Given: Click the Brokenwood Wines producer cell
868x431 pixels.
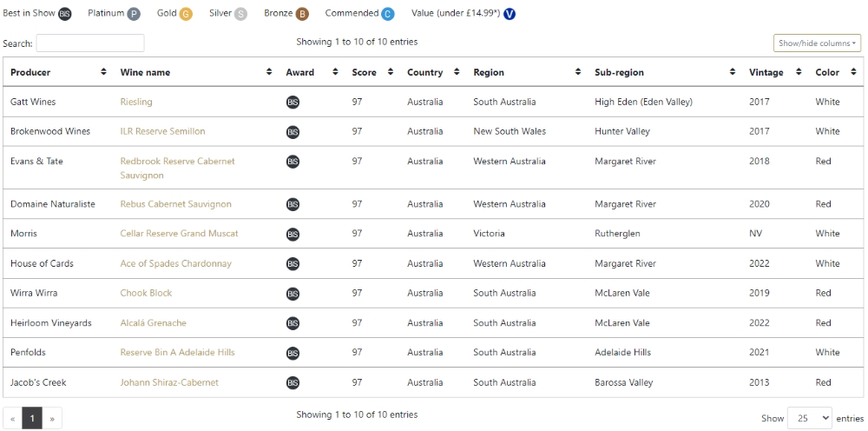Looking at the screenshot, I should pyautogui.click(x=50, y=131).
